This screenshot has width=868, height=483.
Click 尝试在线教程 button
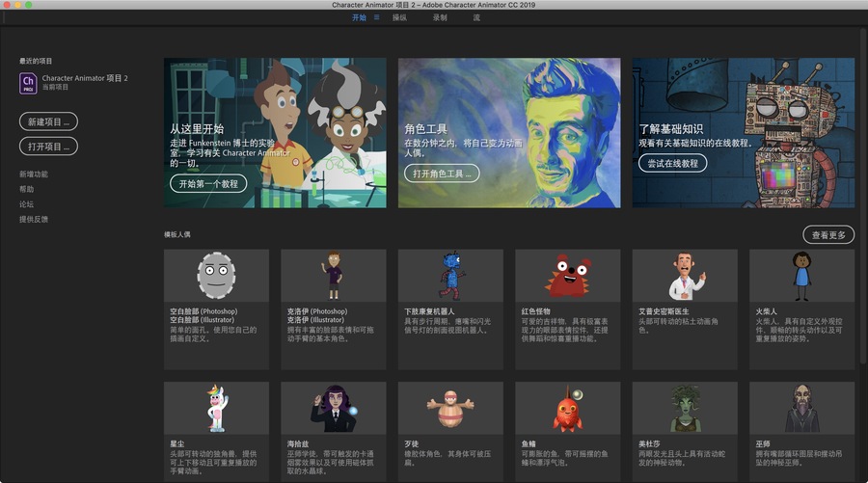coord(672,163)
